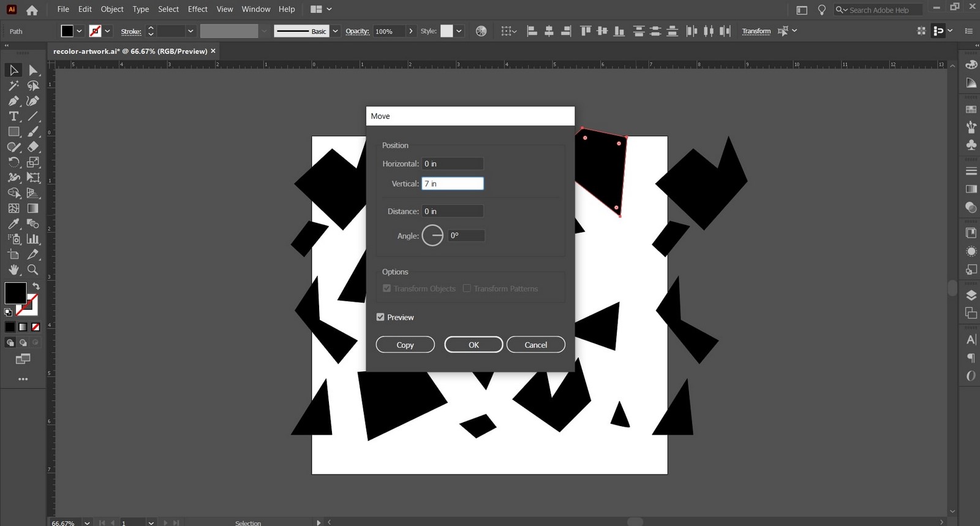Screen dimensions: 980x526
Task: Pick the Magic Wand tool
Action: pos(13,86)
